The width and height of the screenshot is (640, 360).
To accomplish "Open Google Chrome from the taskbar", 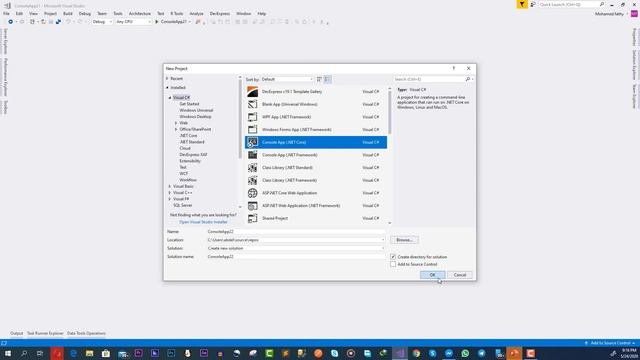I will tap(416, 353).
